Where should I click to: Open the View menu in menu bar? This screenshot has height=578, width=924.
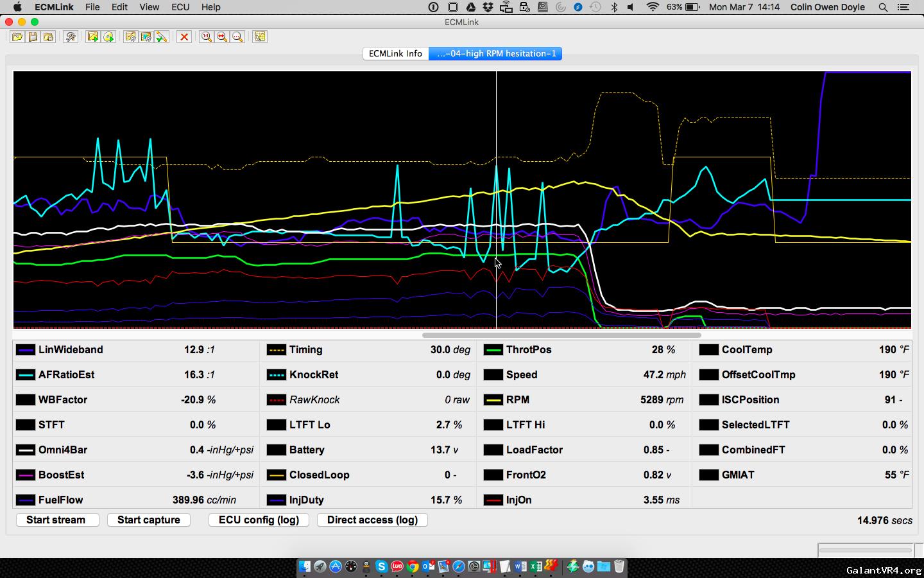click(x=149, y=7)
